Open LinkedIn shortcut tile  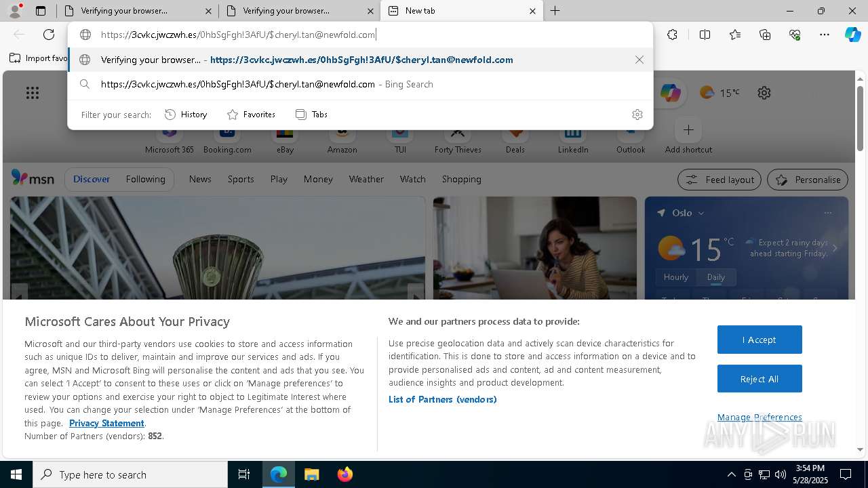(573, 141)
